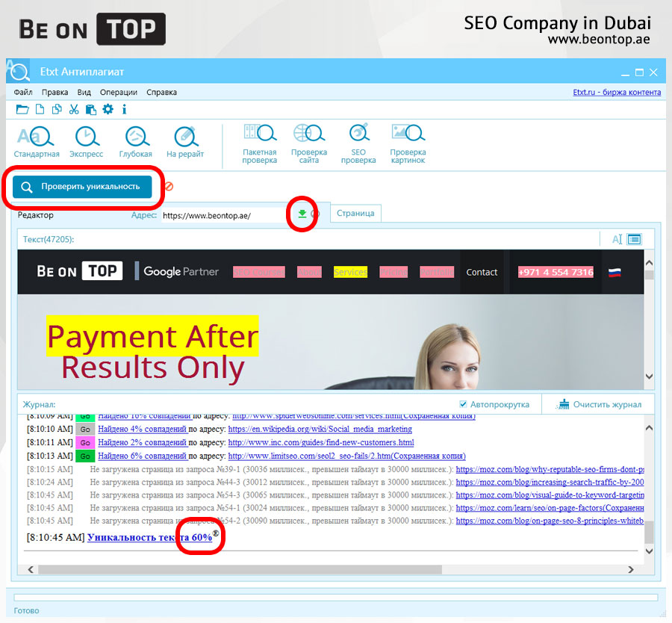
Task: Click the text cursor view icon
Action: [617, 239]
